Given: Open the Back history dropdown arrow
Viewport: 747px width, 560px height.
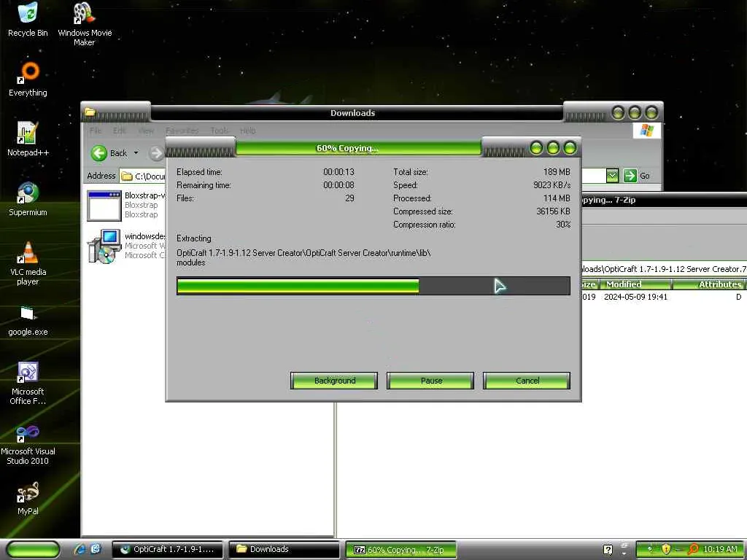Looking at the screenshot, I should pos(136,153).
